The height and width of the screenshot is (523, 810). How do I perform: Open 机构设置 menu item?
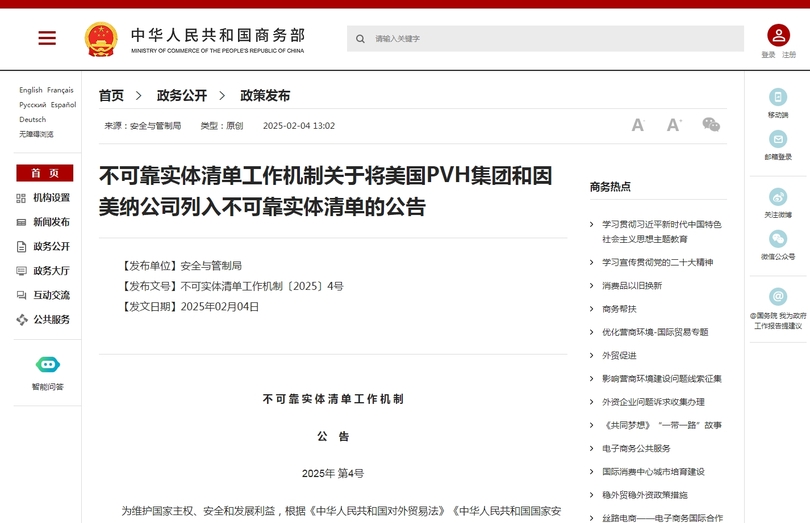(52, 198)
